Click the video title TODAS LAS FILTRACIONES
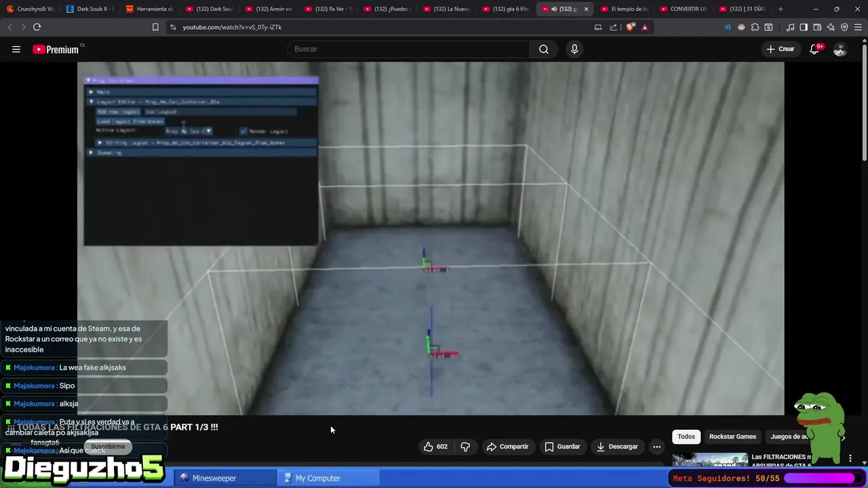Image resolution: width=868 pixels, height=488 pixels. point(113,427)
